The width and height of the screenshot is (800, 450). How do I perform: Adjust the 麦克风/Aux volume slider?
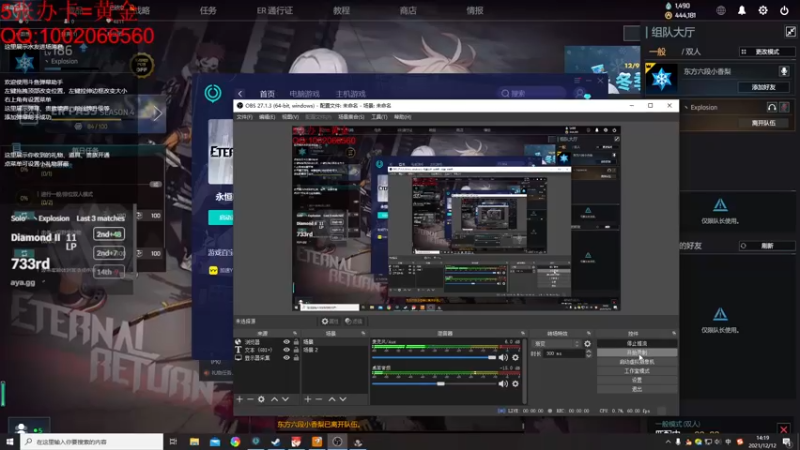(x=434, y=358)
